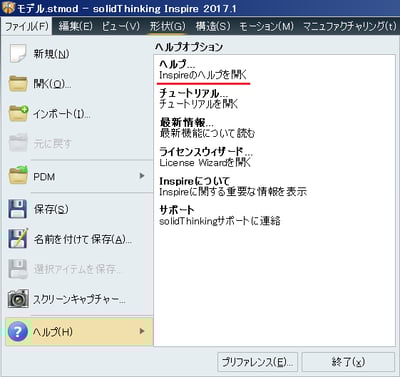Select 保存(S) entry
The image size is (400, 377).
pyautogui.click(x=51, y=209)
